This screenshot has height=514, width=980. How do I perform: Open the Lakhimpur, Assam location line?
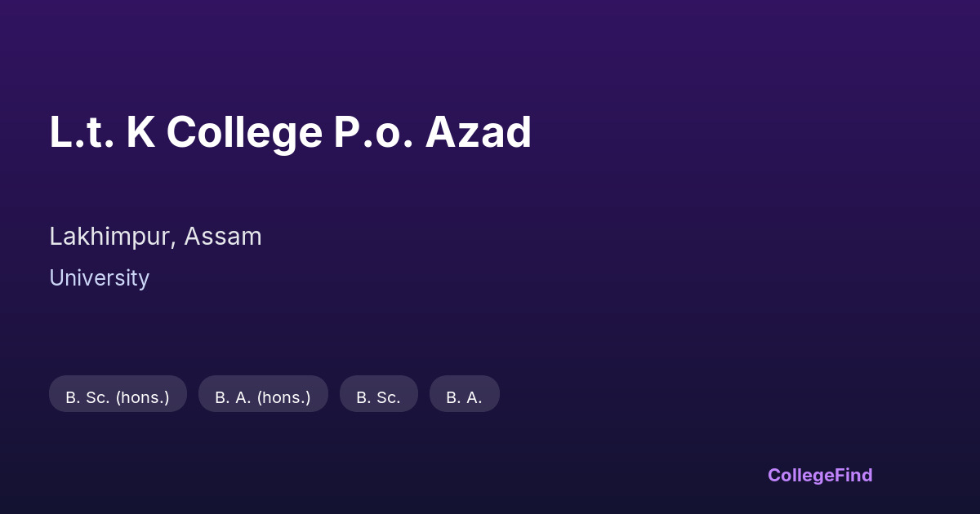[x=155, y=237]
